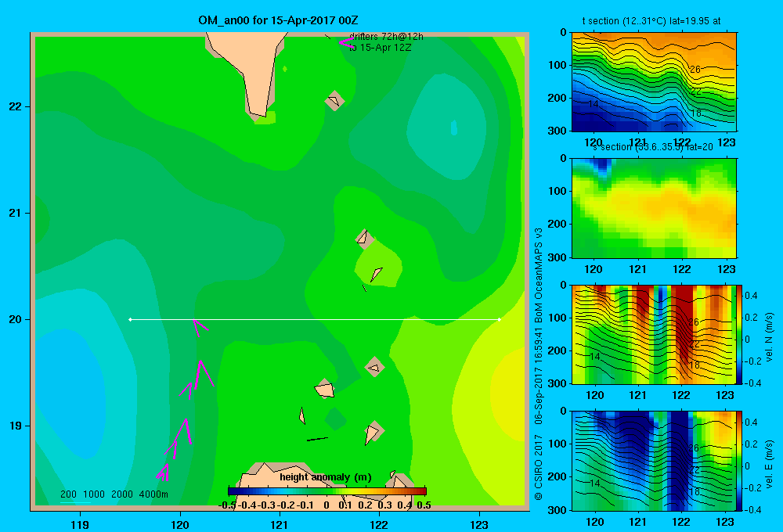The width and height of the screenshot is (783, 532).
Task: Click the '22' contour label in the vel. E section
Action: [695, 470]
